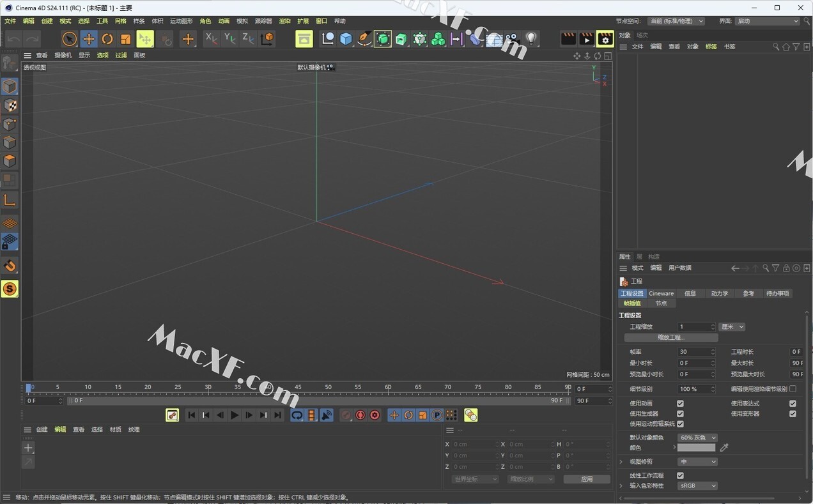Switch to the 节点 tab in attributes

[x=661, y=303]
